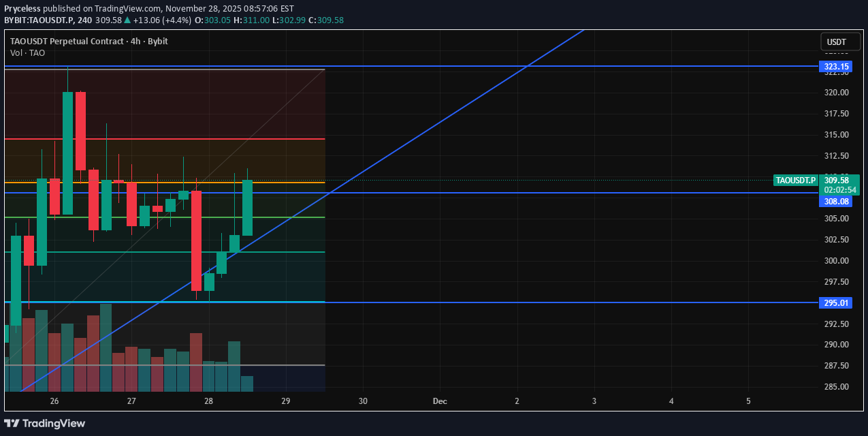Viewport: 868px width, 436px height.
Task: Click the Dec label on the time axis
Action: pos(440,401)
